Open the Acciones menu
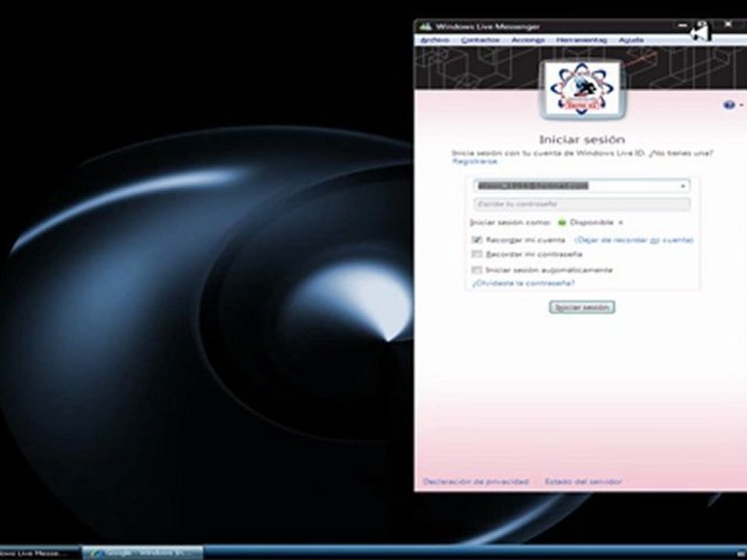This screenshot has height=560, width=747. (x=528, y=40)
